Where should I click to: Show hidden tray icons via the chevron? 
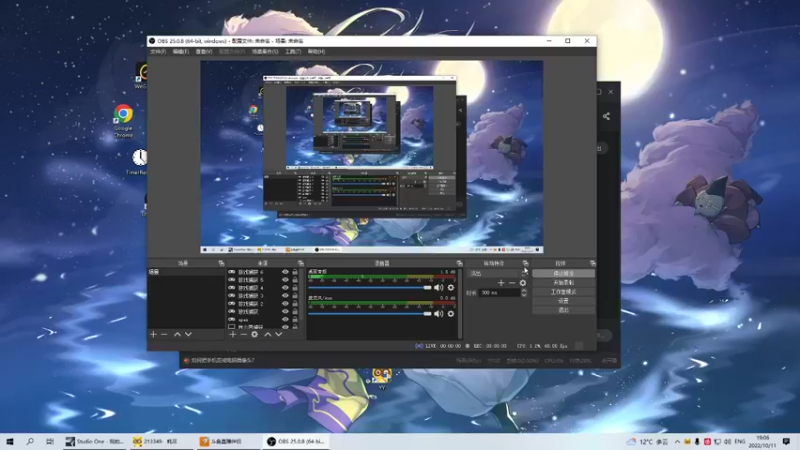pyautogui.click(x=677, y=441)
